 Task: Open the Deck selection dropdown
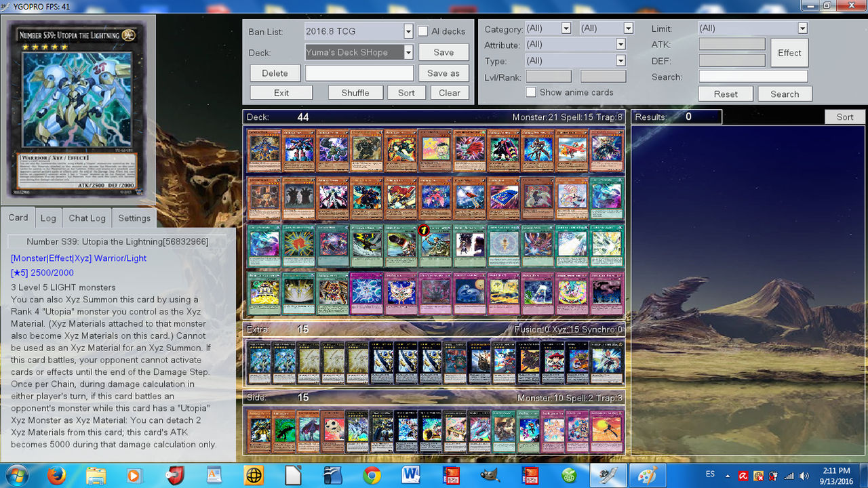pyautogui.click(x=408, y=52)
